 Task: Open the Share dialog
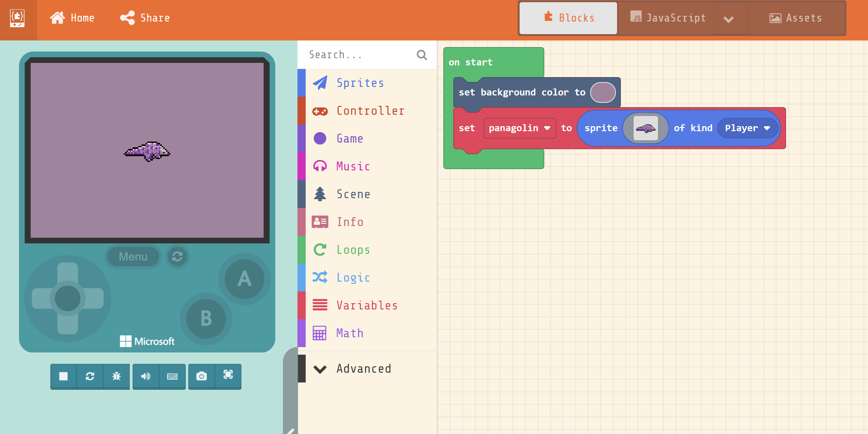coord(145,18)
